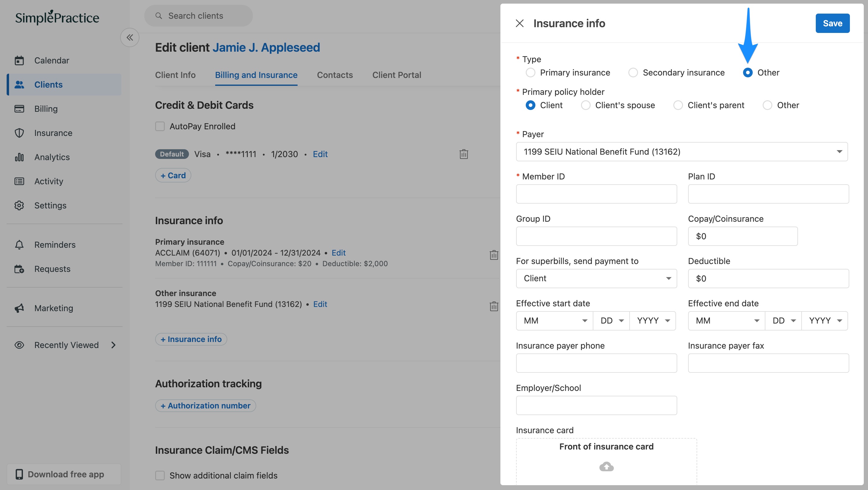Save the insurance info
The width and height of the screenshot is (868, 490).
click(832, 23)
